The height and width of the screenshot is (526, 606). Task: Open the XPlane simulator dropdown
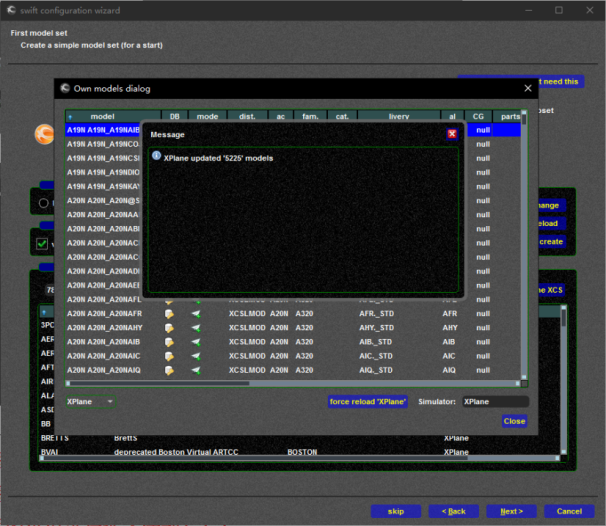click(90, 401)
